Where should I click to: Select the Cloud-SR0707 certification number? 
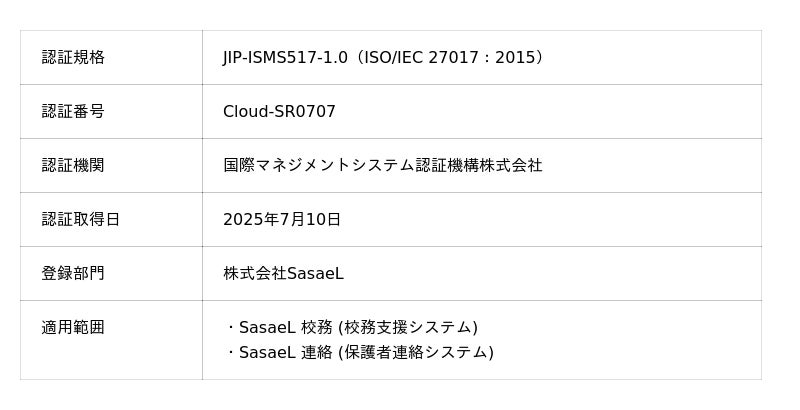(x=279, y=112)
